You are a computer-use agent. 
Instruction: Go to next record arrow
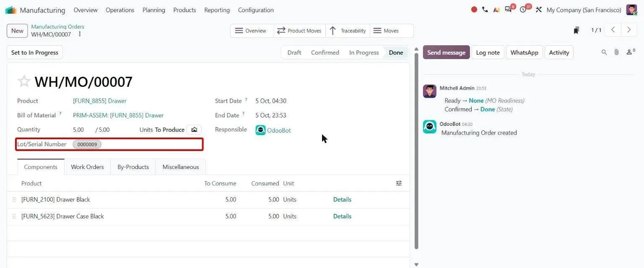tap(628, 30)
